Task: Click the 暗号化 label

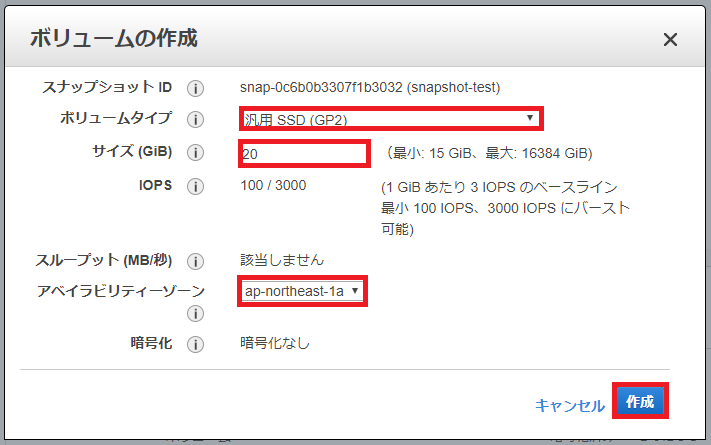Action: click(x=151, y=343)
